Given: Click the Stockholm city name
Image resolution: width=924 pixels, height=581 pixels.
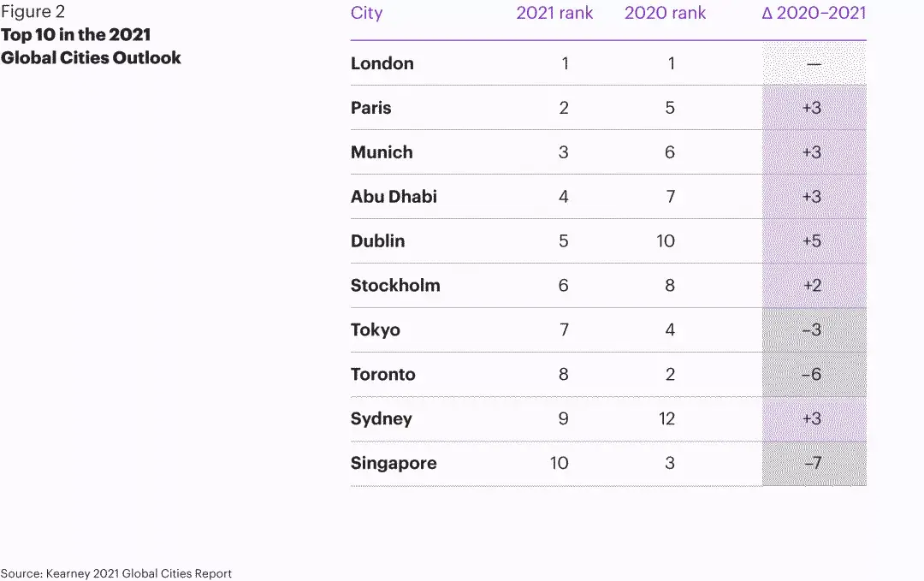Looking at the screenshot, I should (x=395, y=285).
